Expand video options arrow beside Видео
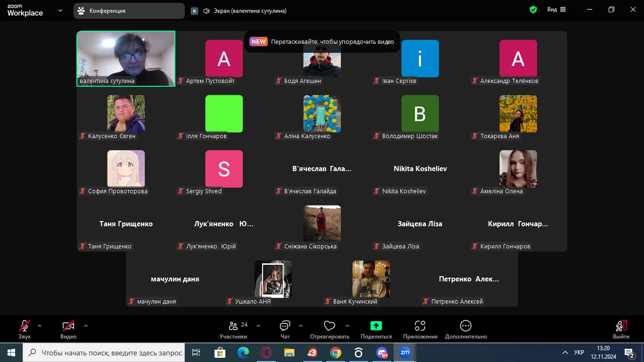644x362 pixels. (x=85, y=325)
